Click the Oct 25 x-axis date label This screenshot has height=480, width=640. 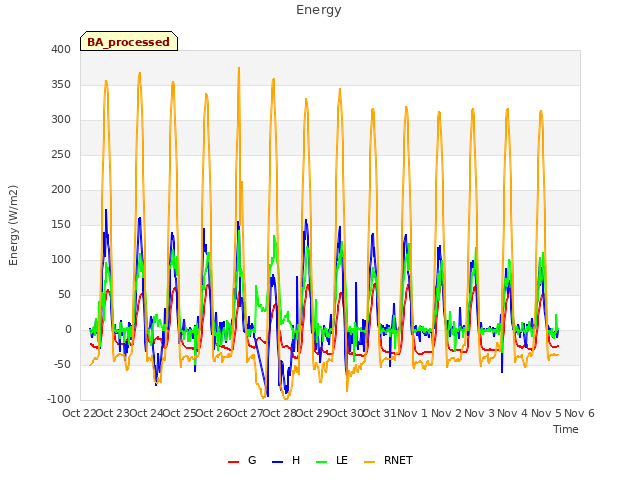180,413
